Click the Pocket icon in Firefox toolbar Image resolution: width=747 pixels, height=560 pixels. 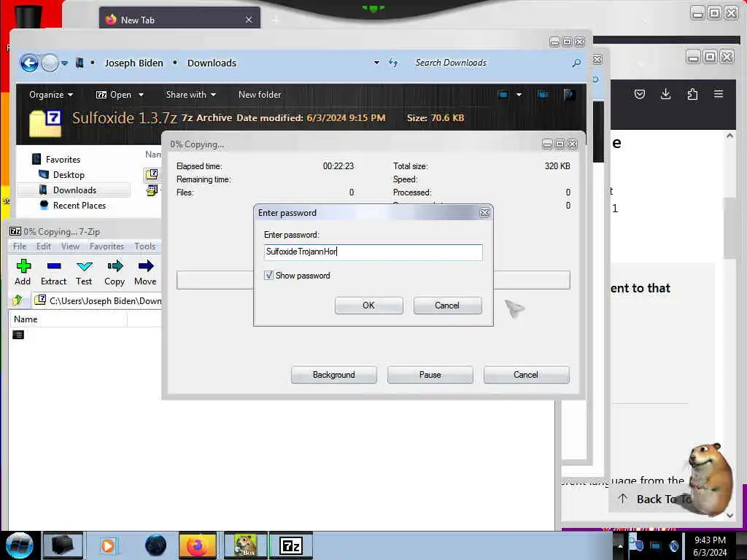point(640,94)
